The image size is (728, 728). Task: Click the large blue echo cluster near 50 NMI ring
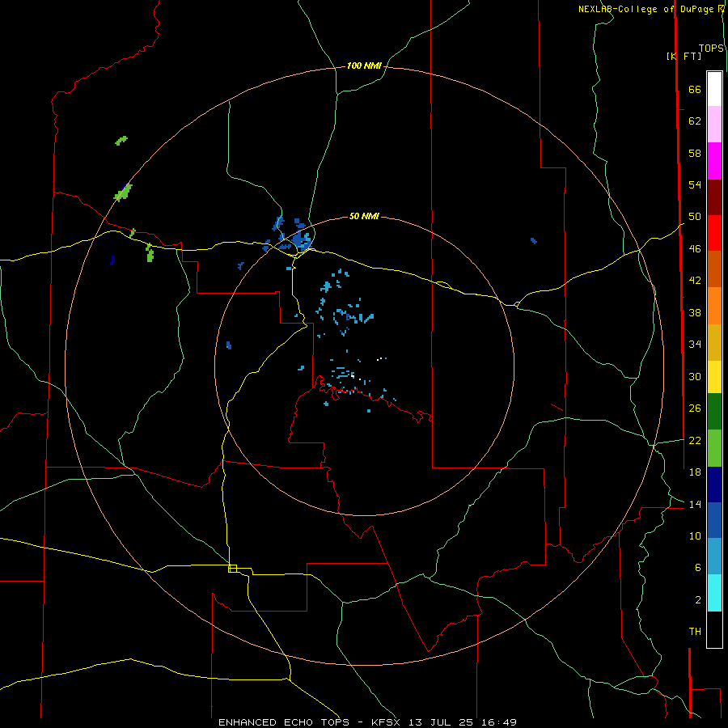[302, 241]
